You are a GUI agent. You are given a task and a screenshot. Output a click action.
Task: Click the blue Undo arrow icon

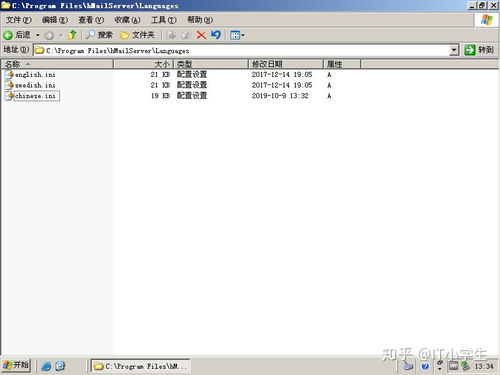coord(216,35)
